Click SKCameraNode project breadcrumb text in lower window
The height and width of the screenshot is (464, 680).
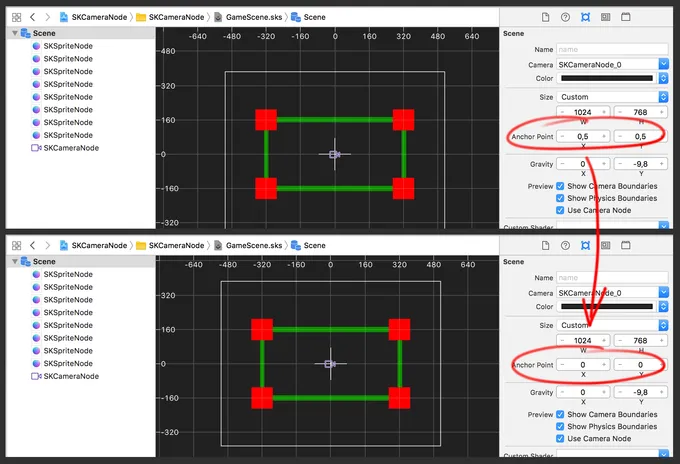[x=99, y=245]
